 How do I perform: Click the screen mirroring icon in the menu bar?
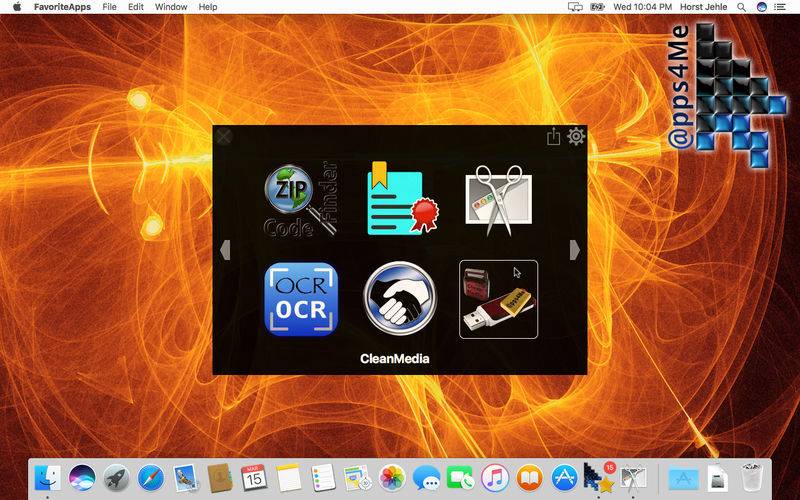click(575, 7)
